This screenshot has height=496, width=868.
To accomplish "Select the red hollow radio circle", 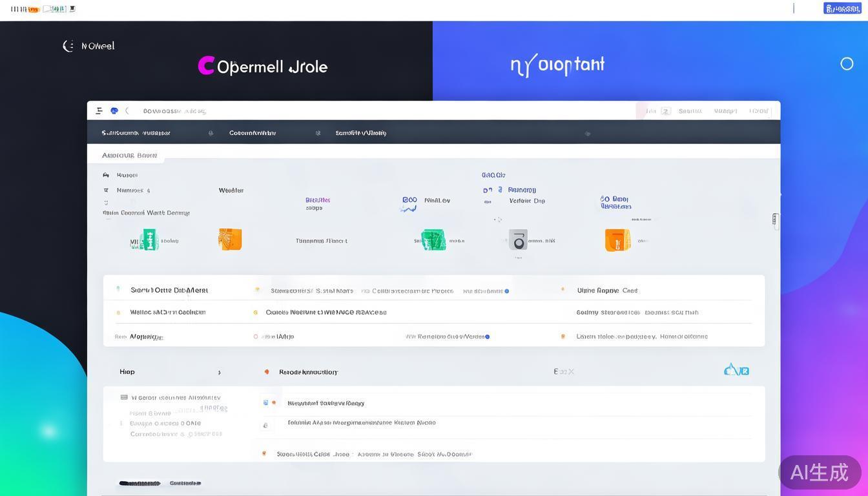I will coord(256,336).
